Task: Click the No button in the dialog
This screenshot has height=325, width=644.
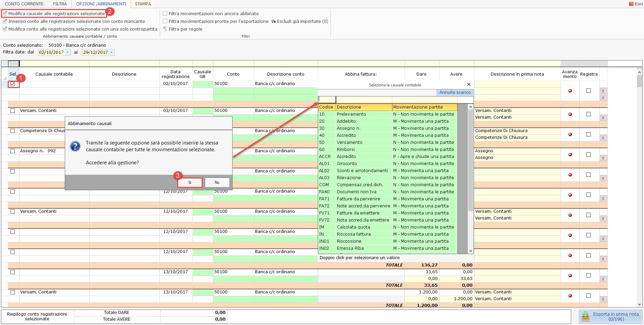Action: 217,182
